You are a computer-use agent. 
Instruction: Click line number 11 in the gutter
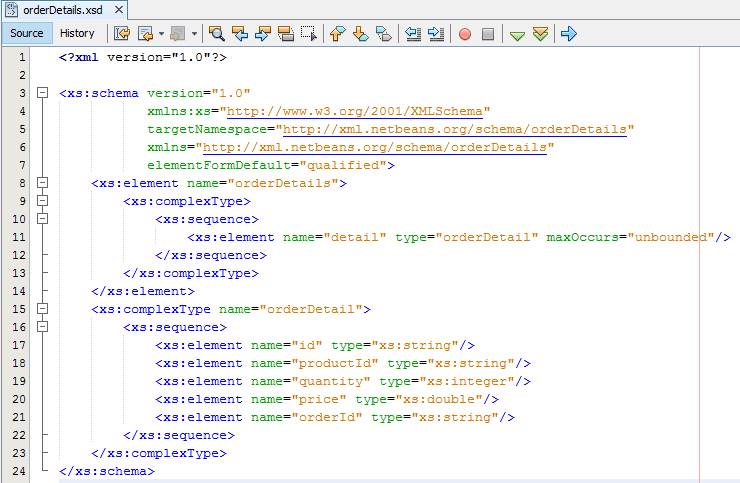click(x=18, y=237)
